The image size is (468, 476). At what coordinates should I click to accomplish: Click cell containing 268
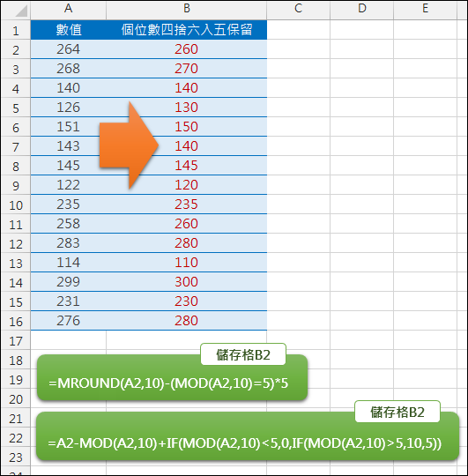click(x=68, y=69)
